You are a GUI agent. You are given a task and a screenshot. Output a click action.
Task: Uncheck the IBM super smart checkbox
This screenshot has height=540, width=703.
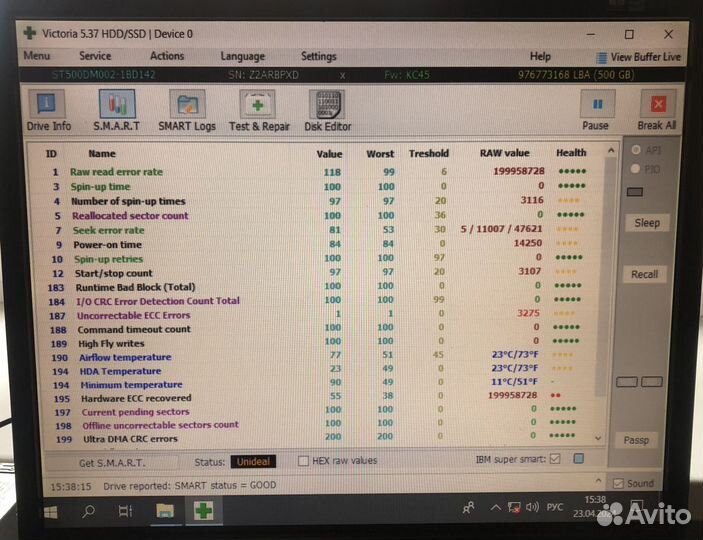(x=555, y=460)
